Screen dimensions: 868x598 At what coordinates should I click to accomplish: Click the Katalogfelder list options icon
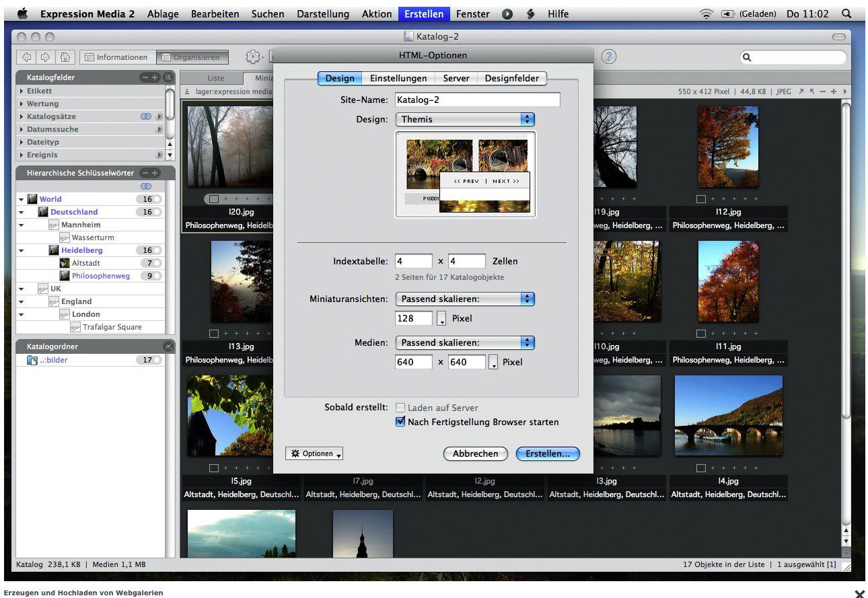pos(168,77)
